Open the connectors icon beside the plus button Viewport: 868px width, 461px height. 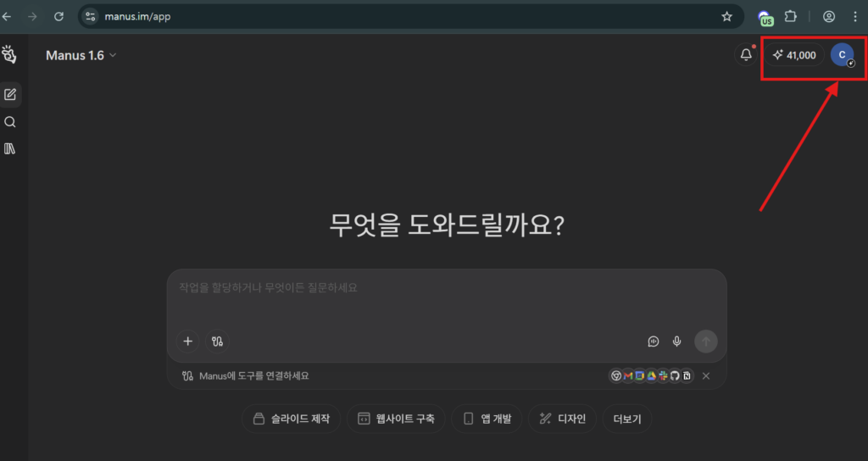click(217, 342)
